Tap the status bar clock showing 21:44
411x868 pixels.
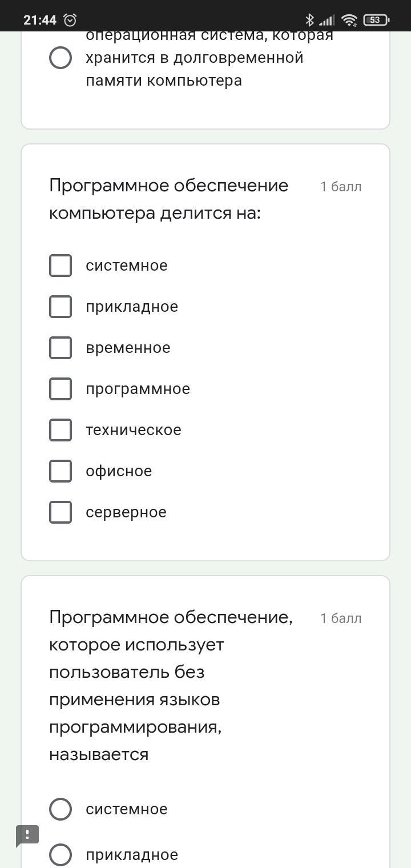click(40, 20)
